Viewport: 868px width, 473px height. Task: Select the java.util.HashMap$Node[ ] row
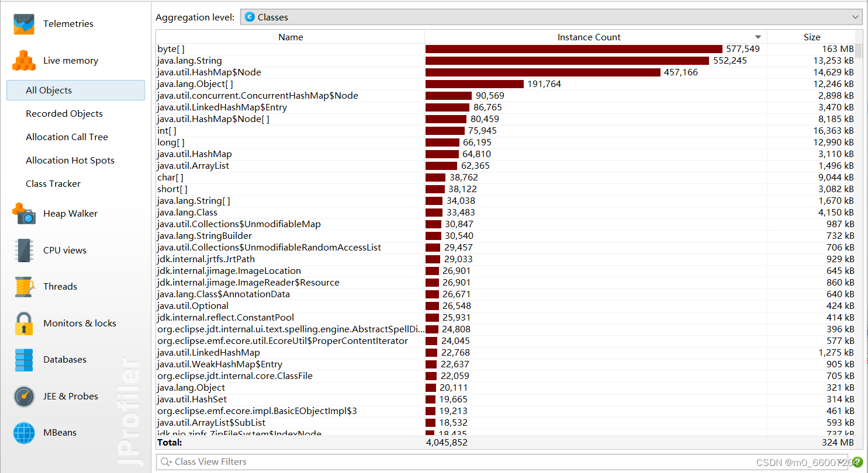506,119
